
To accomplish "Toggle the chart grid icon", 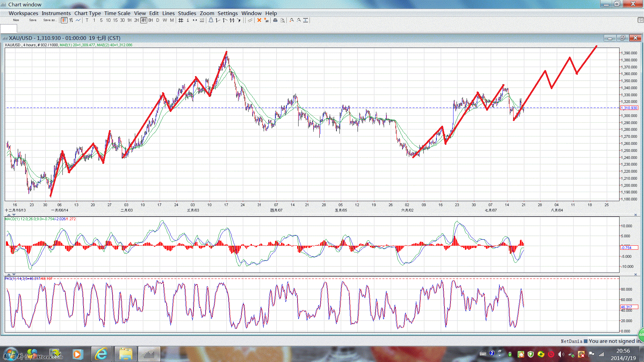I will pyautogui.click(x=180, y=20).
